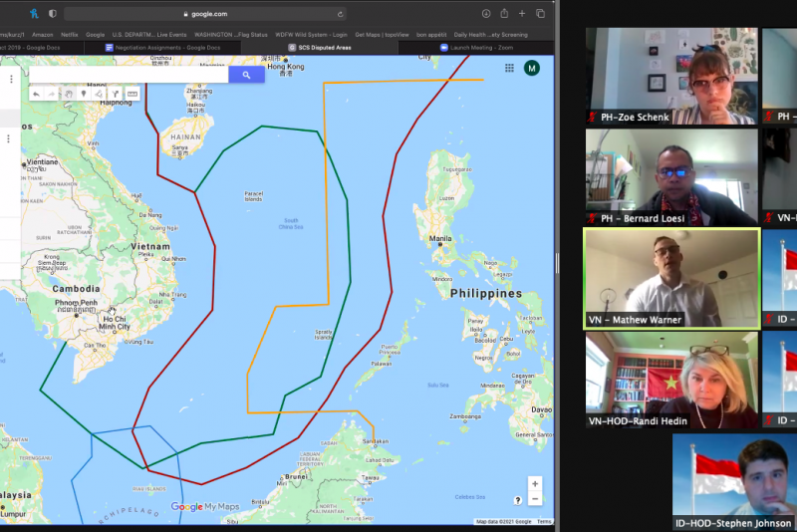Open the layer options three-dot menu
This screenshot has height=532, width=797.
click(x=8, y=138)
